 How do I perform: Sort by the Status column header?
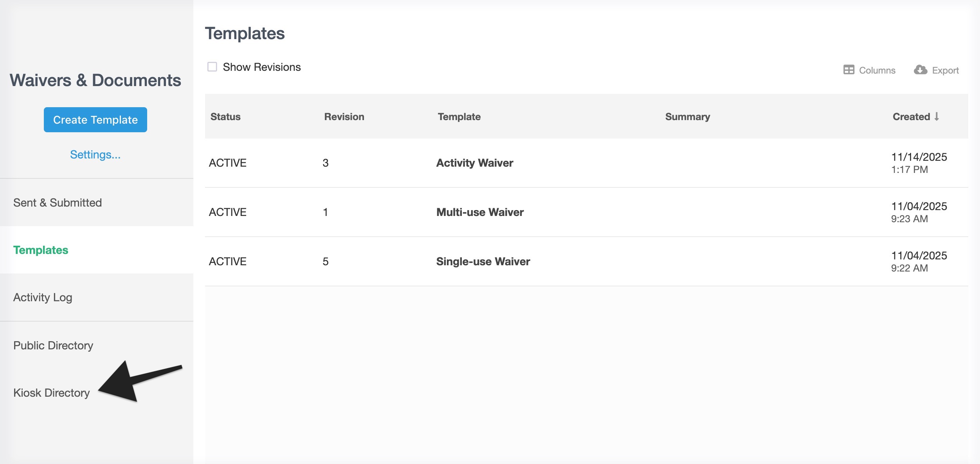[225, 117]
